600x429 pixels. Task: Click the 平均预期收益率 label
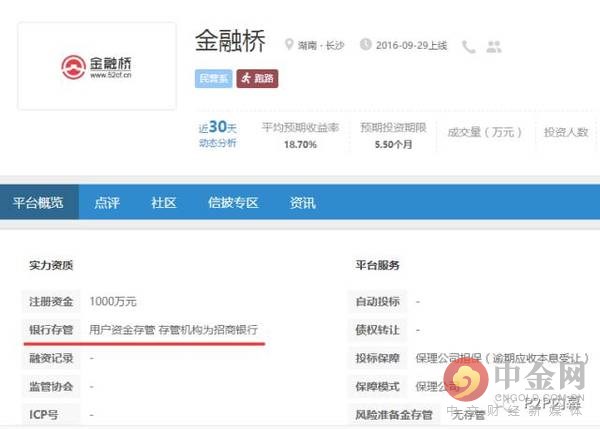pos(300,127)
